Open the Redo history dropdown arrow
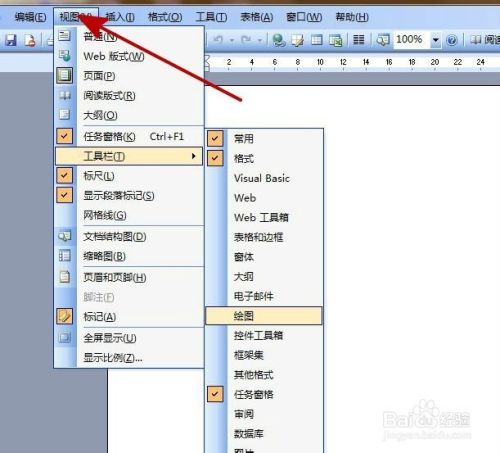500x453 pixels. [x=260, y=40]
